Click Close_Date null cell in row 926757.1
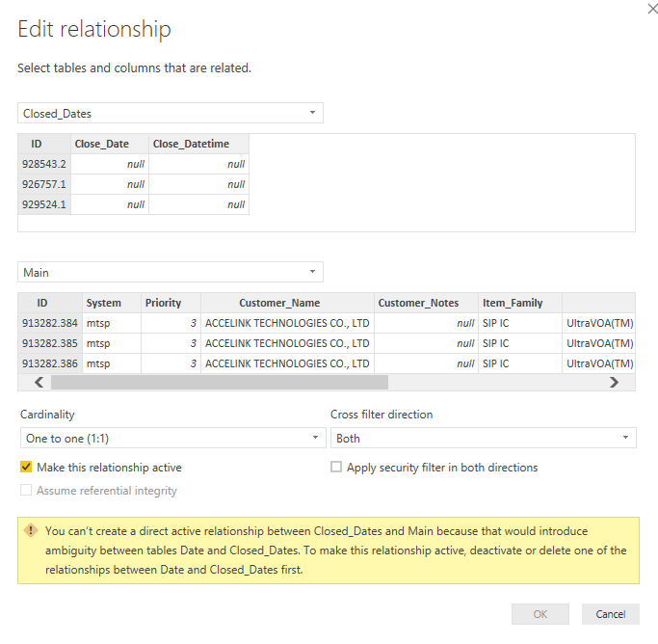 [110, 184]
